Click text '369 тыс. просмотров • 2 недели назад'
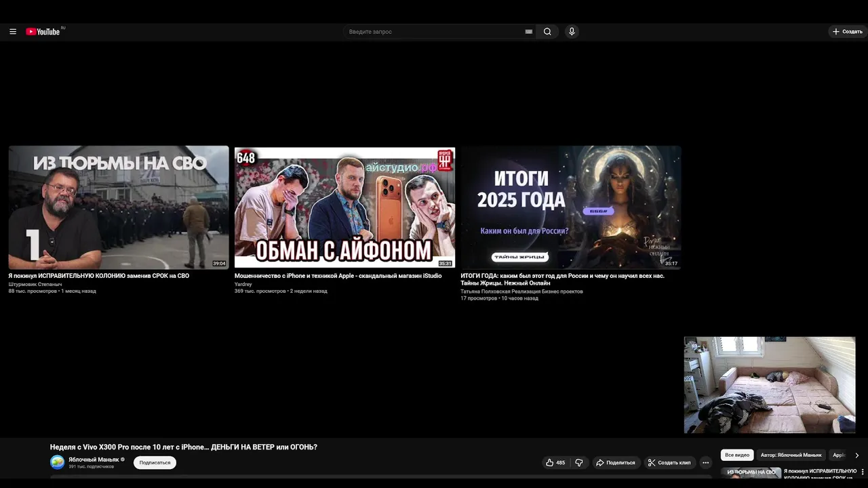This screenshot has width=868, height=488. (281, 291)
